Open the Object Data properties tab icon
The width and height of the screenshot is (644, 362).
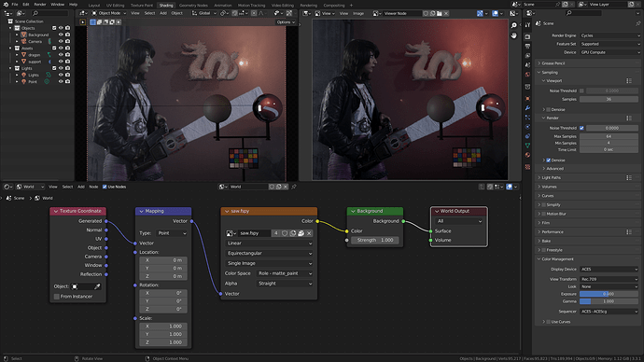[527, 146]
